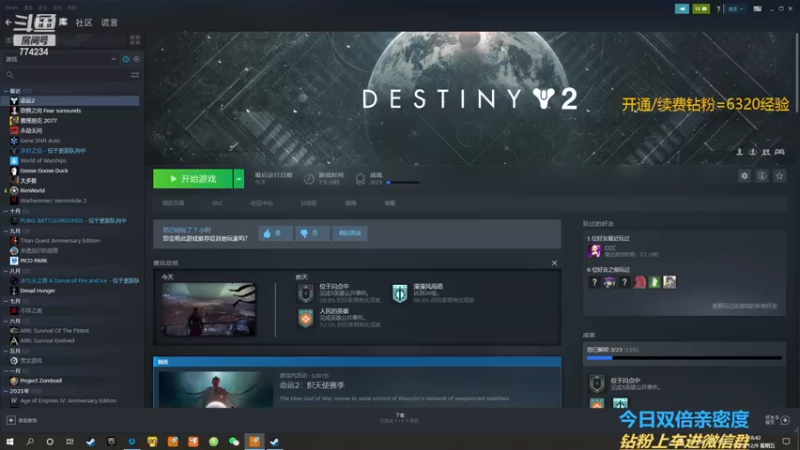Select Warhammer: Vermintide 2 in the library
The width and height of the screenshot is (800, 450).
coord(53,201)
